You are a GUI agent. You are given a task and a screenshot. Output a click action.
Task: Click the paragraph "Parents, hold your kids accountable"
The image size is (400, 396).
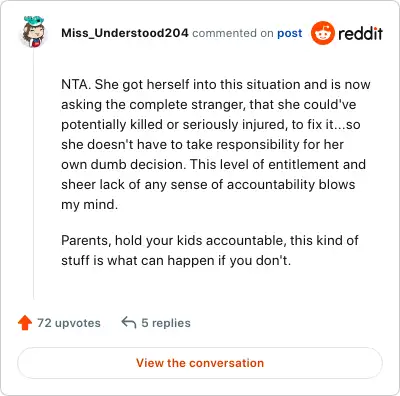point(210,250)
